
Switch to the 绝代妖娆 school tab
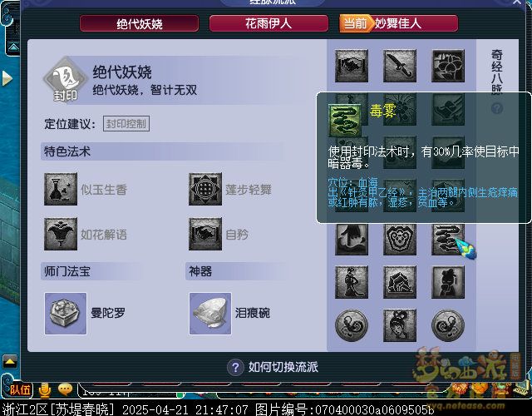coord(140,23)
